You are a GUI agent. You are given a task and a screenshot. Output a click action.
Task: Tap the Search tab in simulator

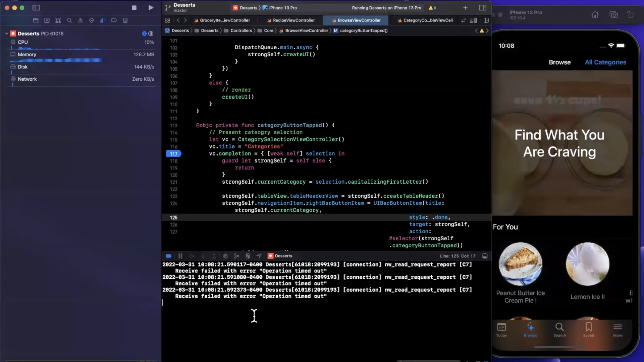tap(559, 330)
